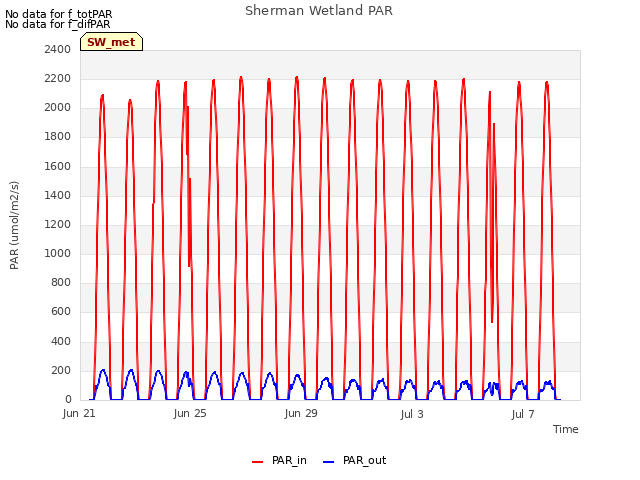Click the 800 y-axis tick label
The height and width of the screenshot is (480, 640).
61,282
